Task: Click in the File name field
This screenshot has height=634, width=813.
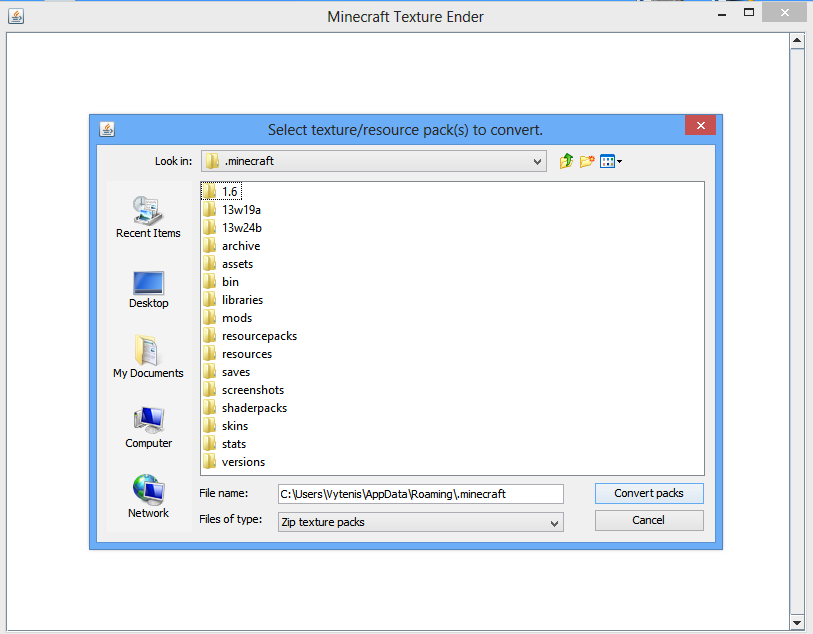Action: [420, 494]
